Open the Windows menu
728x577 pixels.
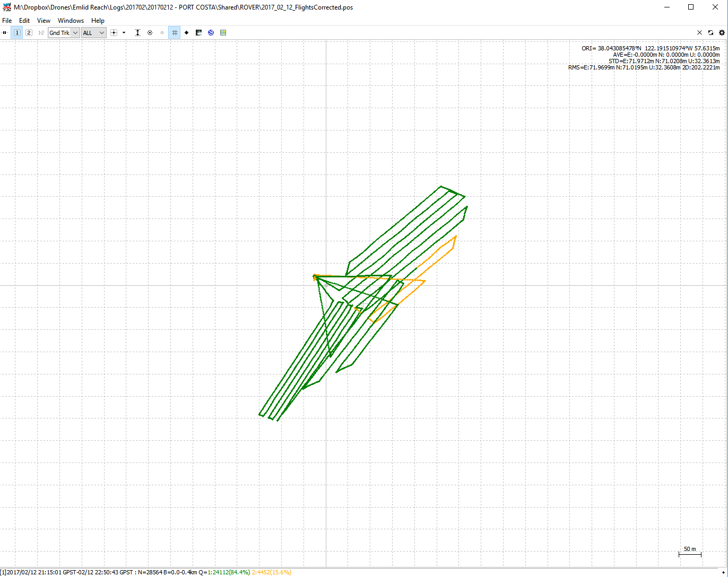click(x=71, y=21)
